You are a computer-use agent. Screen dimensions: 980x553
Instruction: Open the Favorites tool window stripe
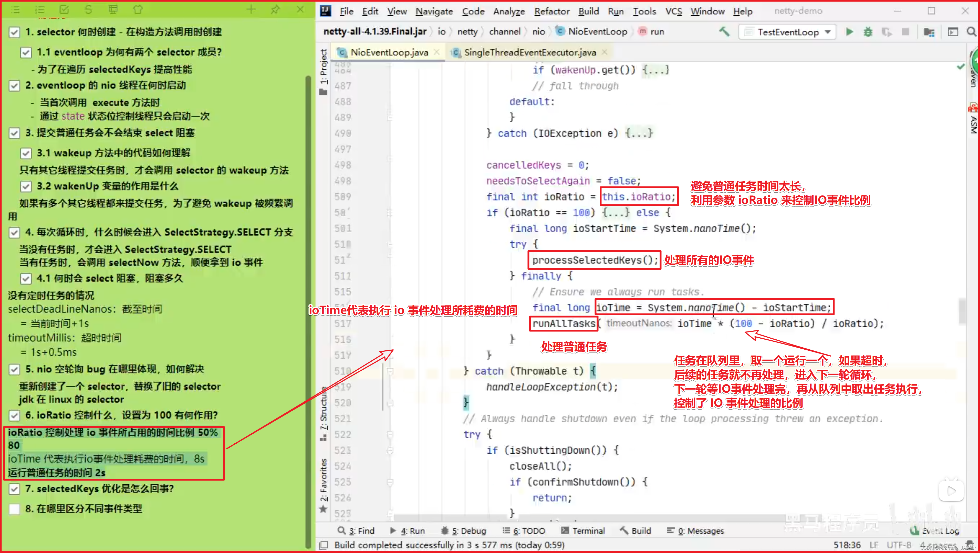pyautogui.click(x=323, y=485)
